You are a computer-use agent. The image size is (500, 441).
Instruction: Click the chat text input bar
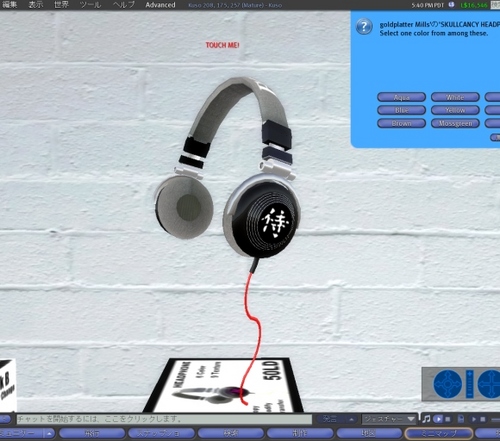coord(164,419)
